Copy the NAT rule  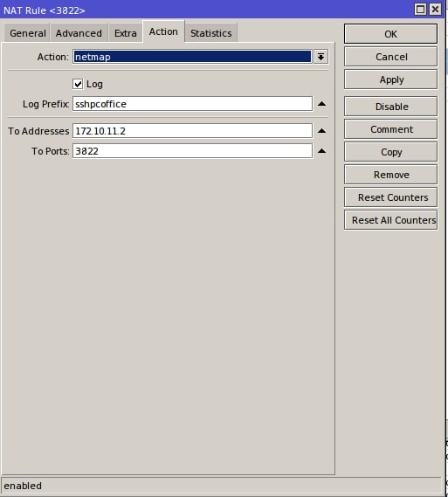pyautogui.click(x=390, y=152)
